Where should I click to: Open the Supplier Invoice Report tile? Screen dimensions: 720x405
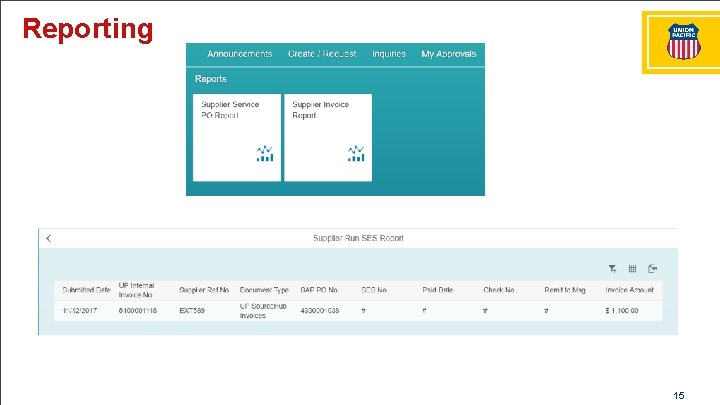(x=328, y=137)
